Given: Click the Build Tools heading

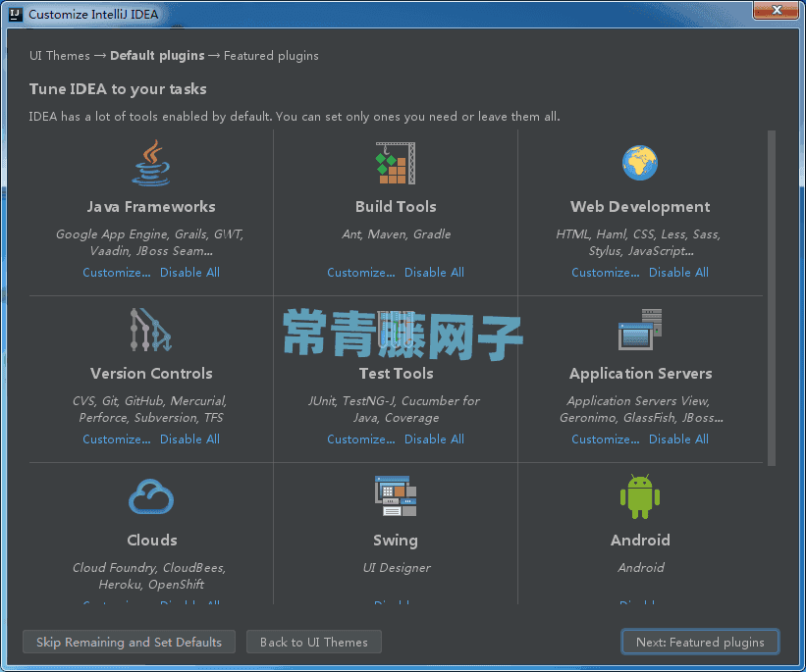Looking at the screenshot, I should tap(396, 207).
